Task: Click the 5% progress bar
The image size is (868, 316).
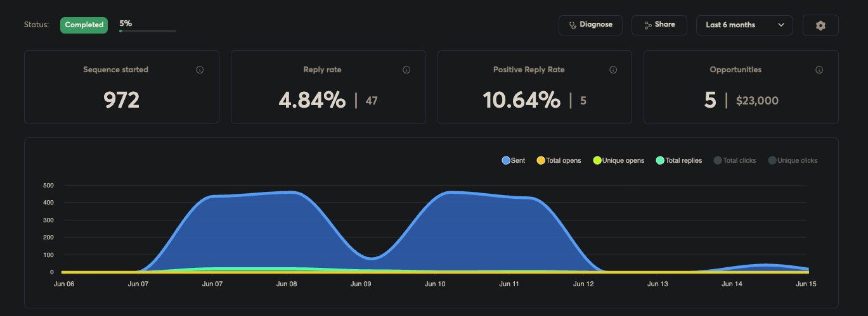Action: (x=148, y=31)
